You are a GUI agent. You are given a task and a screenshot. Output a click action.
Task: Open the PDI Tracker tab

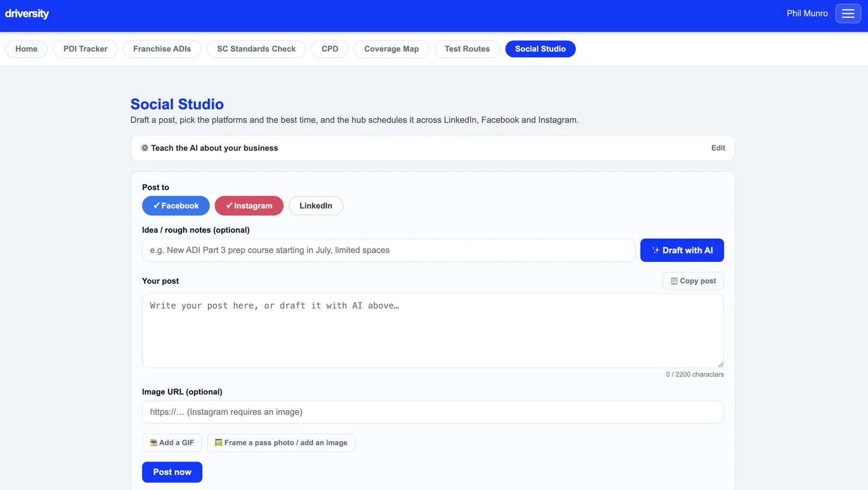click(85, 49)
